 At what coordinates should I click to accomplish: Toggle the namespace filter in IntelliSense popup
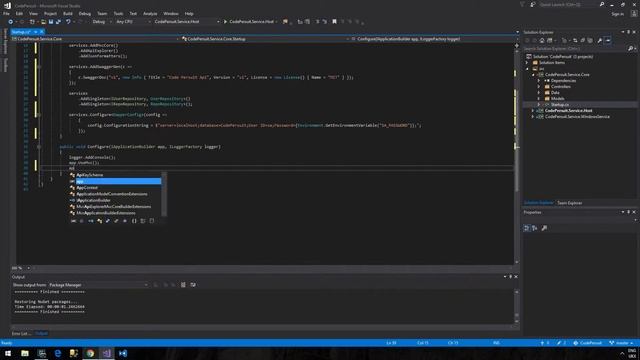click(x=134, y=221)
